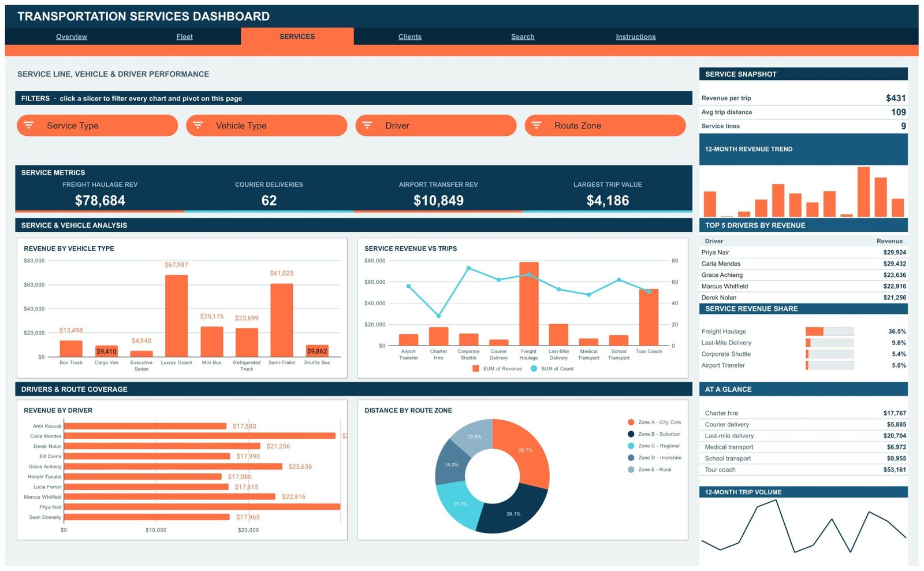This screenshot has width=924, height=571.
Task: Click the filter icon on Vehicle Type slicer
Action: pos(198,125)
